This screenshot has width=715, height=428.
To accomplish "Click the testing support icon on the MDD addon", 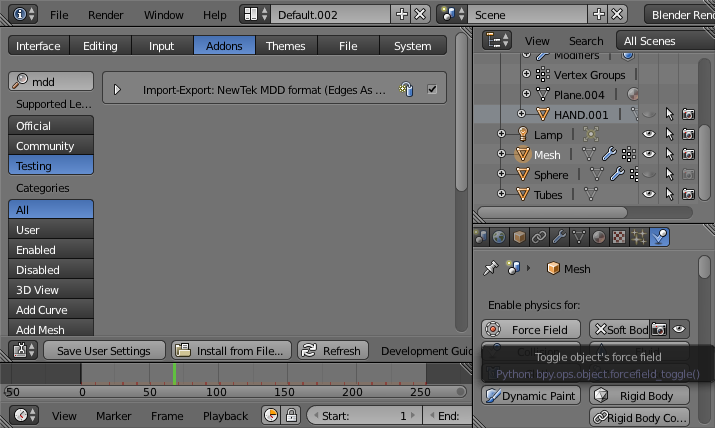I will coord(406,89).
